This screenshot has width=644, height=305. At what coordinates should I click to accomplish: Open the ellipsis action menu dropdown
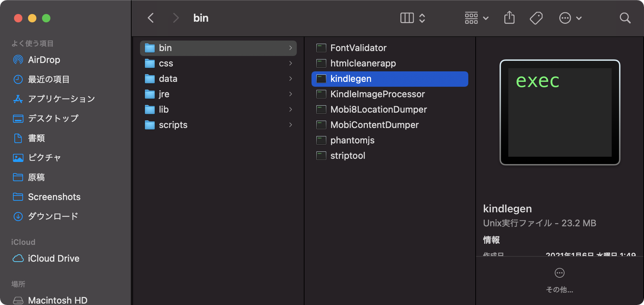(x=570, y=18)
